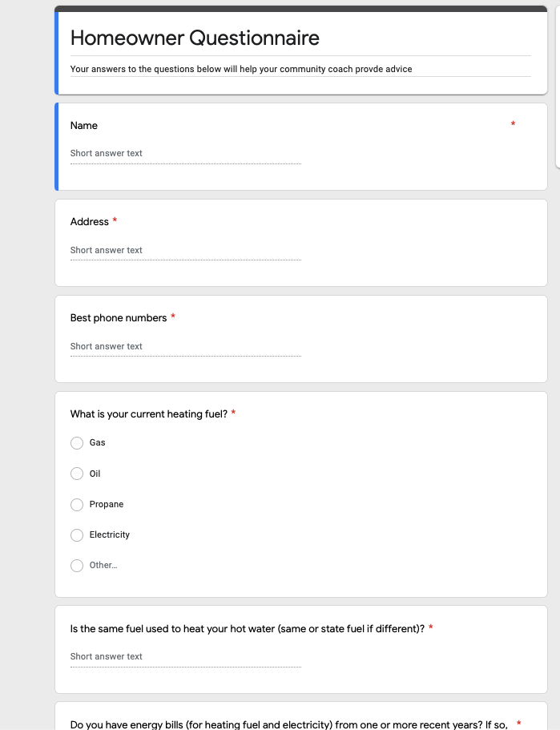This screenshot has height=730, width=560.
Task: Select the Gas radio button
Action: pos(77,443)
